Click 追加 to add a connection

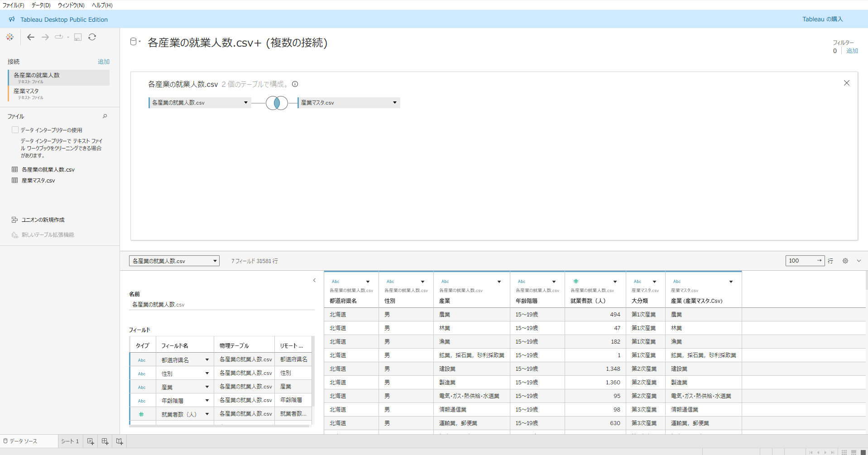[x=104, y=62]
